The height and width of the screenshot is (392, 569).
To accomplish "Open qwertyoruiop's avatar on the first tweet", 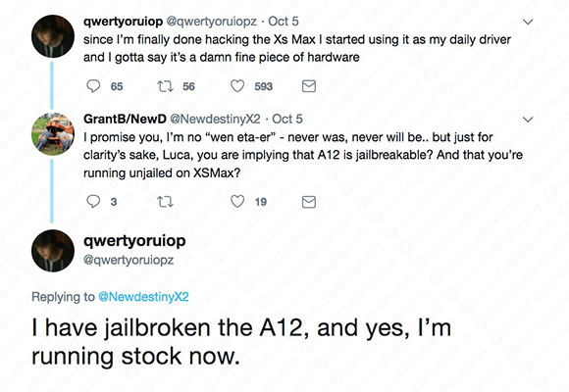I will click(x=53, y=36).
